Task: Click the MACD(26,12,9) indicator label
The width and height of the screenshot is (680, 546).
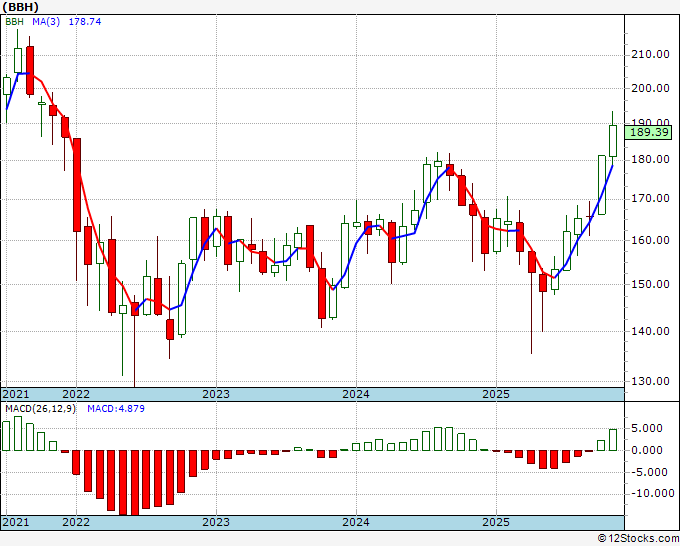Action: click(x=40, y=409)
